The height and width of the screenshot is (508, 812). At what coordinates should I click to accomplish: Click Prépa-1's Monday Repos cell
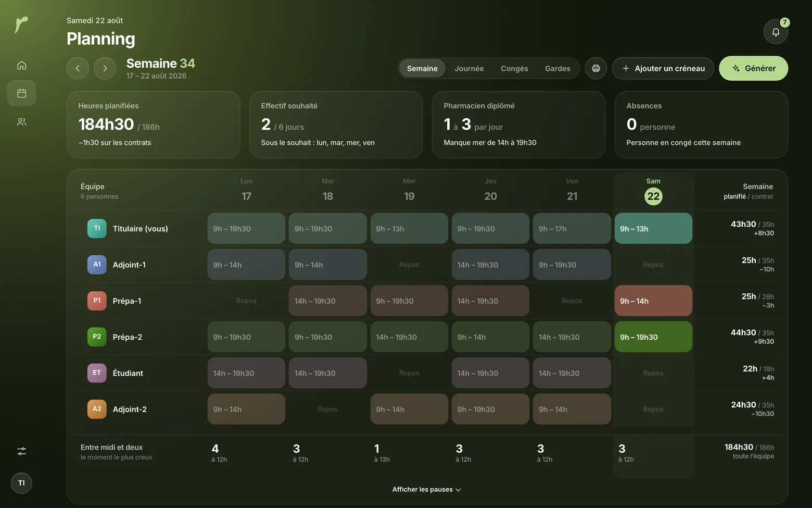pos(246,301)
